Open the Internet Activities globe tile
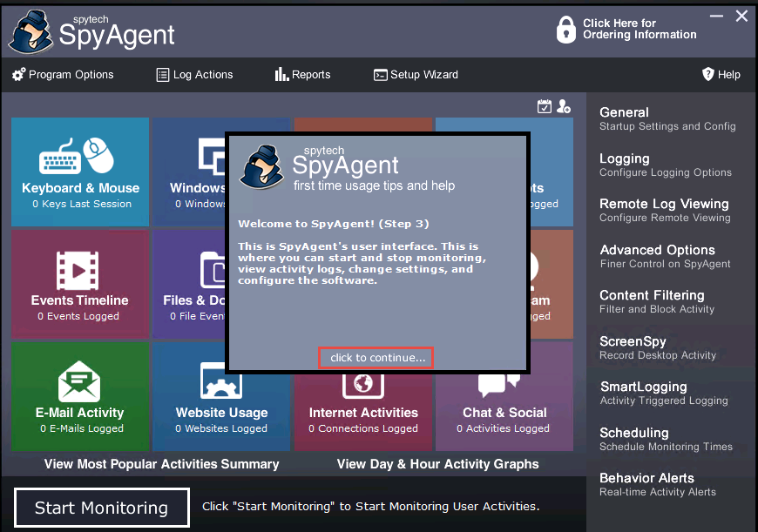This screenshot has width=758, height=532. click(x=363, y=412)
